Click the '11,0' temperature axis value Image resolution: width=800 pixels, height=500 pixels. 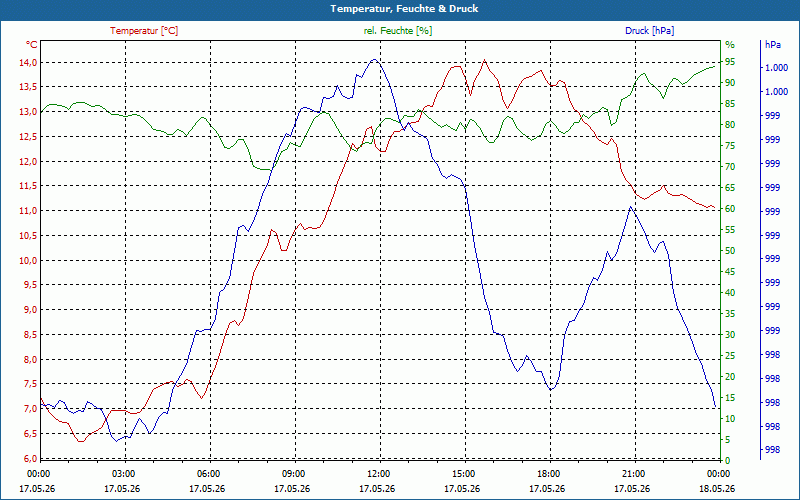tap(28, 211)
